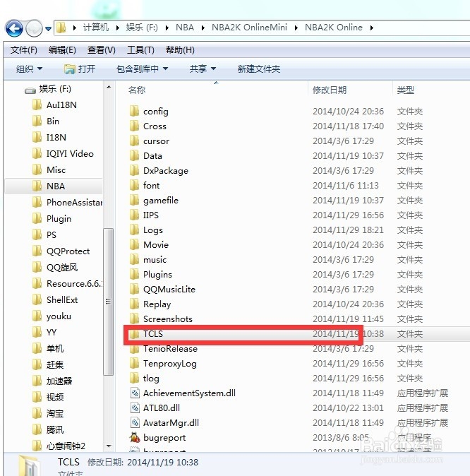Open the recent locations dropdown arrow
Screen dimensions: 470x476
coord(48,29)
